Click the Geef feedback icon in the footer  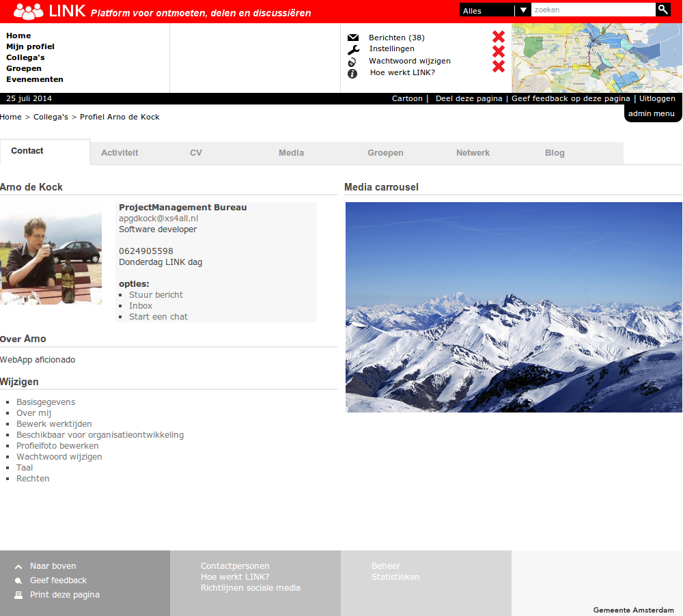(18, 581)
